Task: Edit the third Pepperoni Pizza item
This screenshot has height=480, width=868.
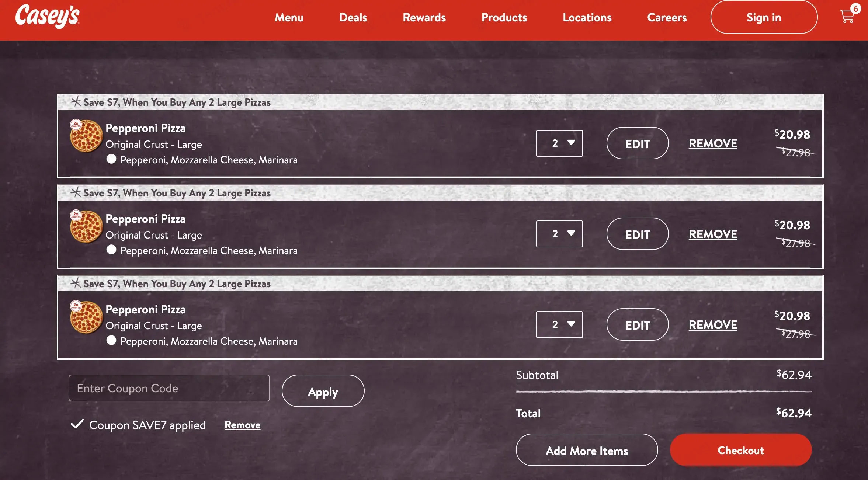Action: pos(638,325)
